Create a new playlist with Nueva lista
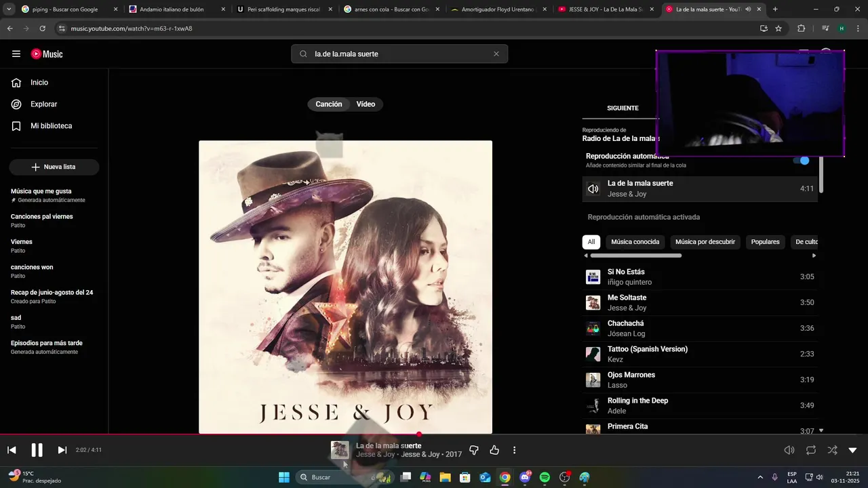The image size is (868, 488). tap(54, 167)
